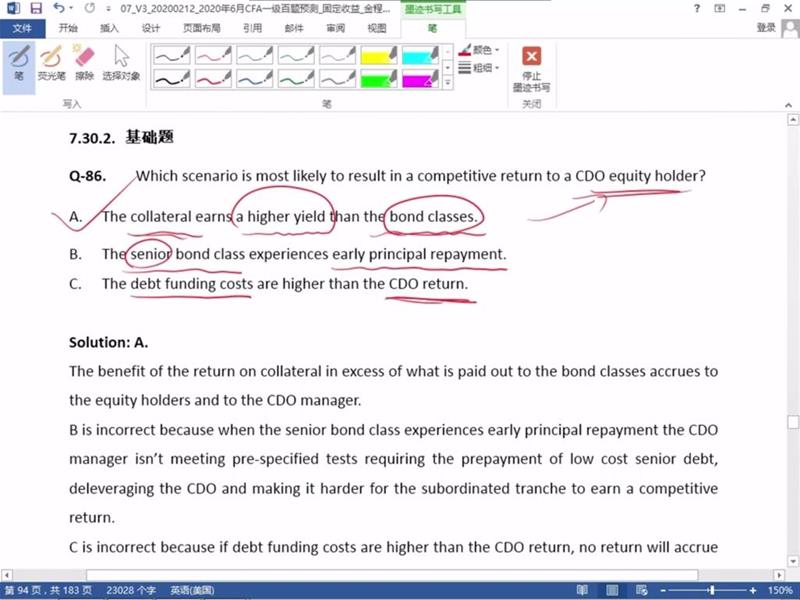
Task: Undo the last action
Action: pos(59,8)
